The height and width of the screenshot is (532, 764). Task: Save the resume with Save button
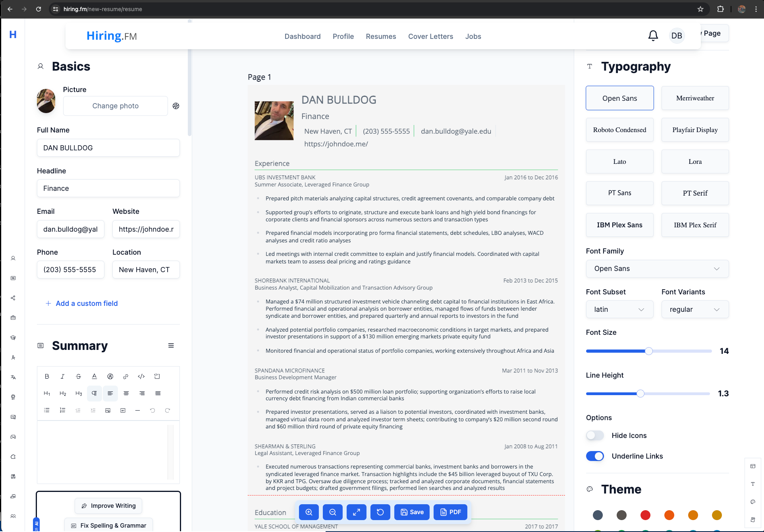point(412,512)
